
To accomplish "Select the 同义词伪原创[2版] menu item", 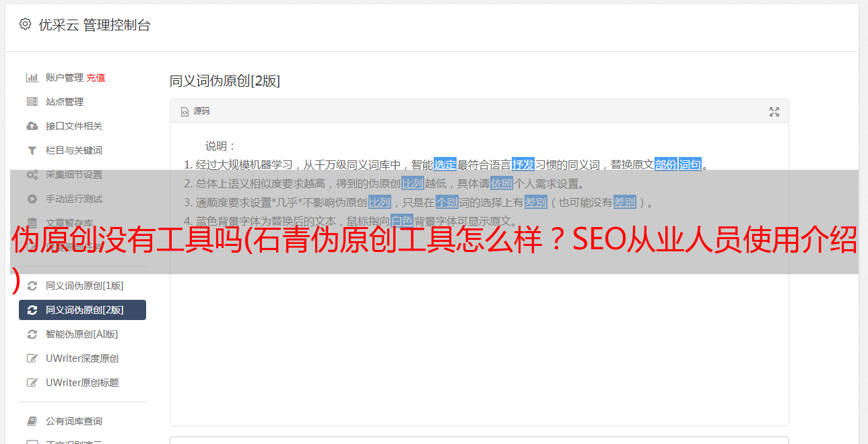I will click(82, 310).
